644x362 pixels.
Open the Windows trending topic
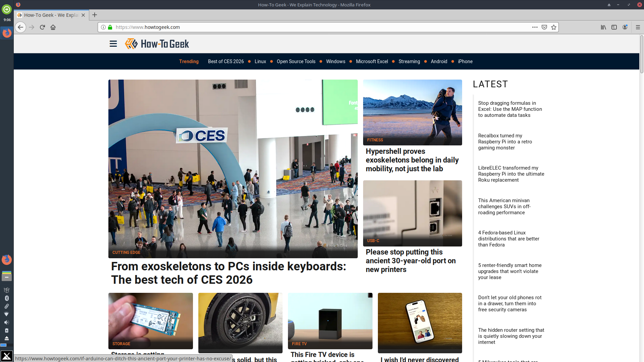(336, 61)
